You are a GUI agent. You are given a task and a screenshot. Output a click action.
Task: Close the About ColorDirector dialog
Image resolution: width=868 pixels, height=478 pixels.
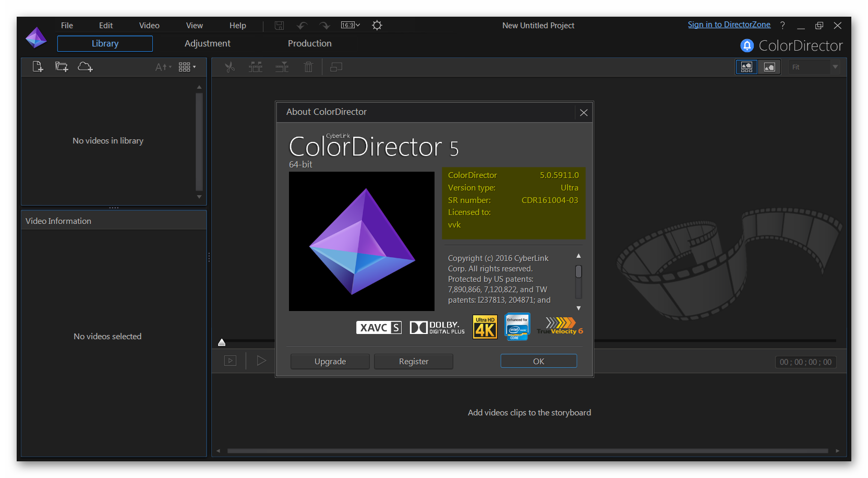point(584,112)
